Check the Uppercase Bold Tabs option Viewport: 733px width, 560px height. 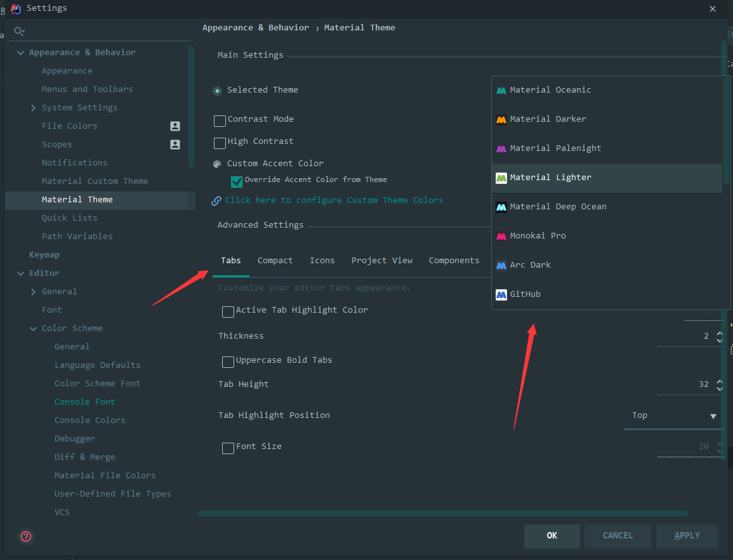point(228,361)
